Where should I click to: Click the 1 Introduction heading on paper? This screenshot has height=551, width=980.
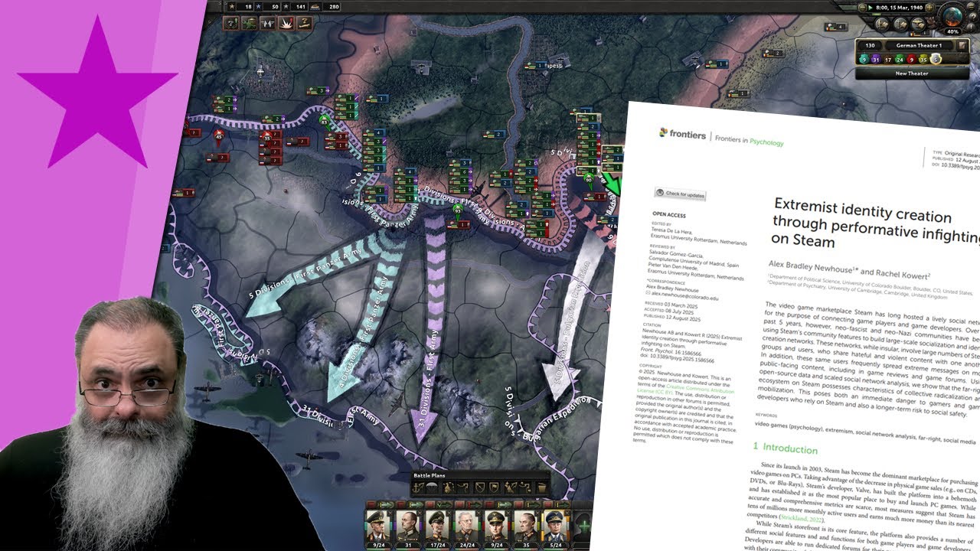[785, 448]
